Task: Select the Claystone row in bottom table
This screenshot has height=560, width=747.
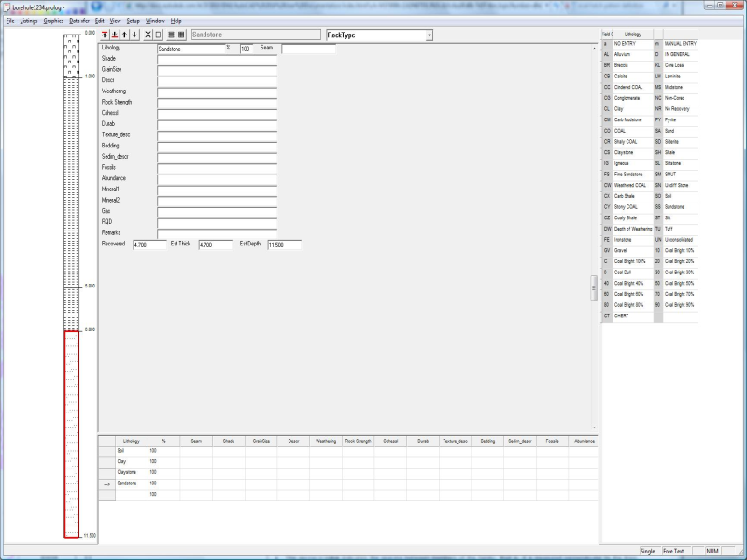Action: pos(127,472)
